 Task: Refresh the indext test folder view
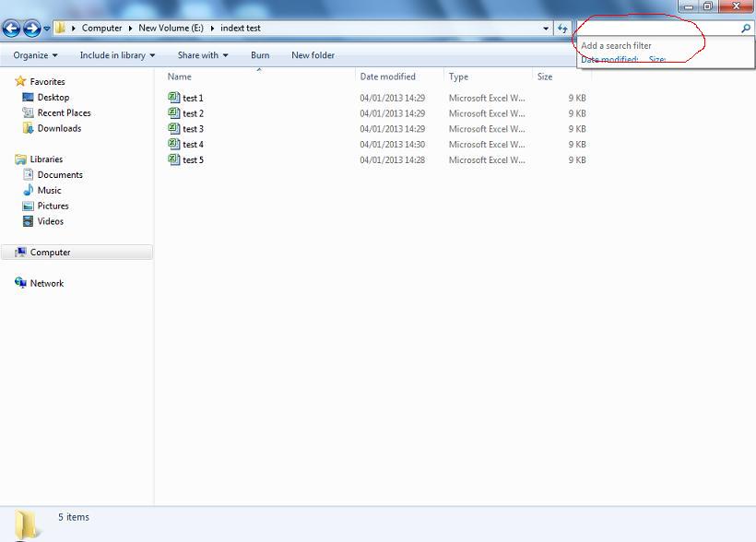562,29
